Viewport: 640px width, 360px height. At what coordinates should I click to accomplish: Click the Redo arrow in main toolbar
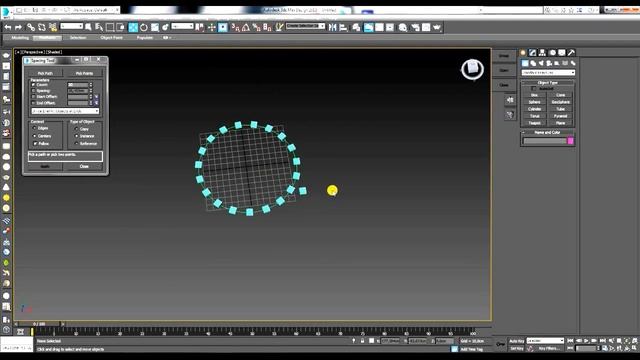pyautogui.click(x=18, y=27)
